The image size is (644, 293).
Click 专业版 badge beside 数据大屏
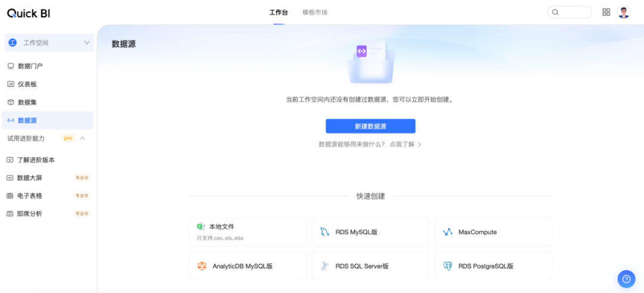(x=82, y=177)
